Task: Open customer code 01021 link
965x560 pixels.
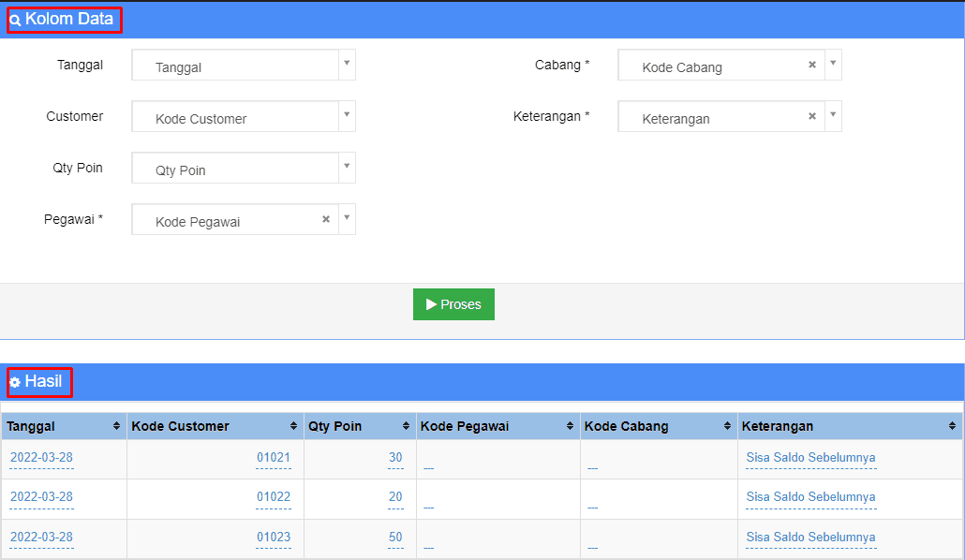Action: coord(274,458)
